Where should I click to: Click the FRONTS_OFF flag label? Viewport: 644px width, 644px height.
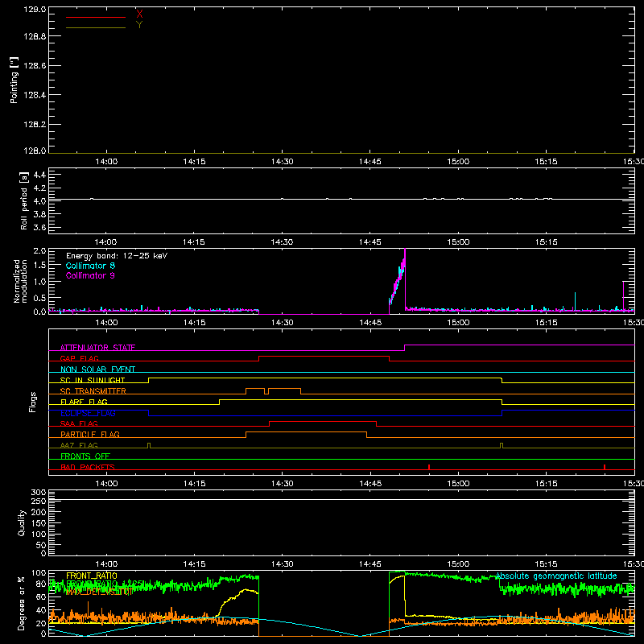tap(85, 456)
